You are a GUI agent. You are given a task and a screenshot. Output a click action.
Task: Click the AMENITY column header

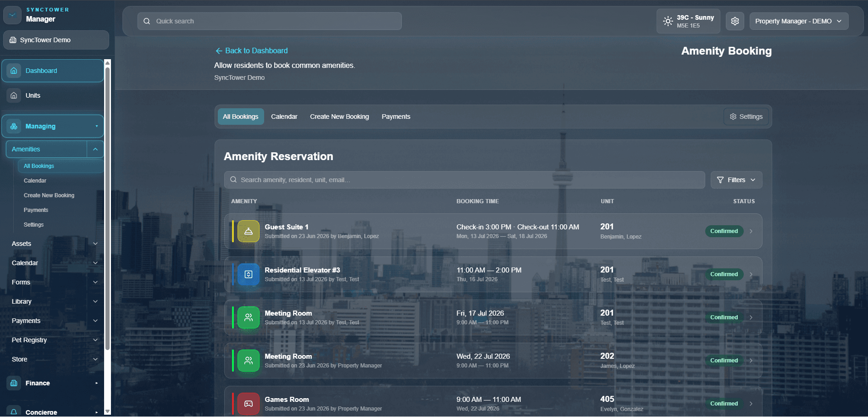click(x=244, y=201)
